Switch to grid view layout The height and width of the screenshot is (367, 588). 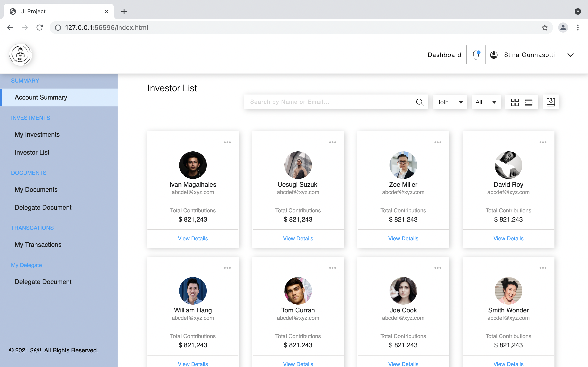pos(515,102)
